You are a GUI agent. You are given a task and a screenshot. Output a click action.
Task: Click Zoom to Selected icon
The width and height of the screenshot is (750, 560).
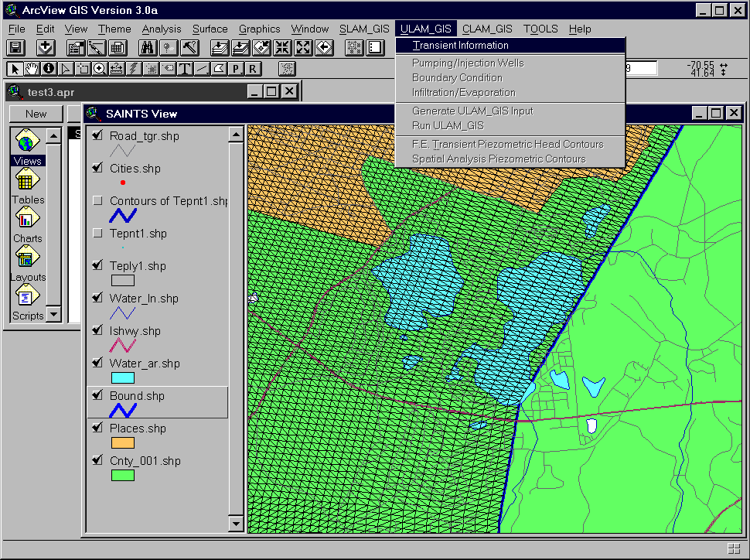[x=261, y=47]
